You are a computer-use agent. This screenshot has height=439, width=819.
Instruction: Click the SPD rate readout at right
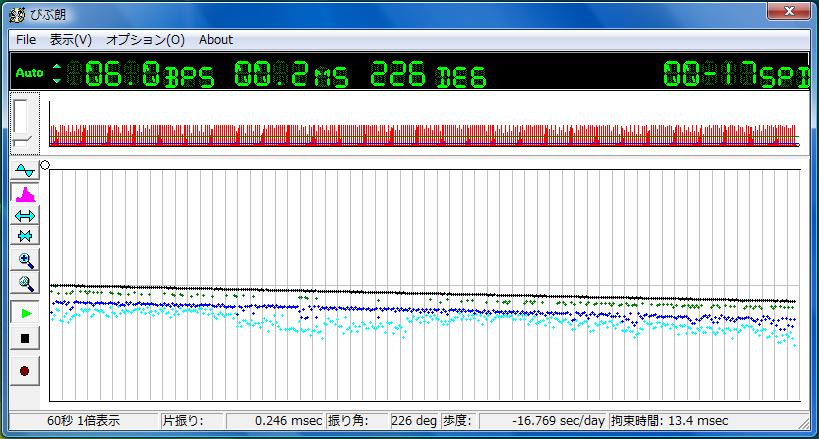pos(736,74)
